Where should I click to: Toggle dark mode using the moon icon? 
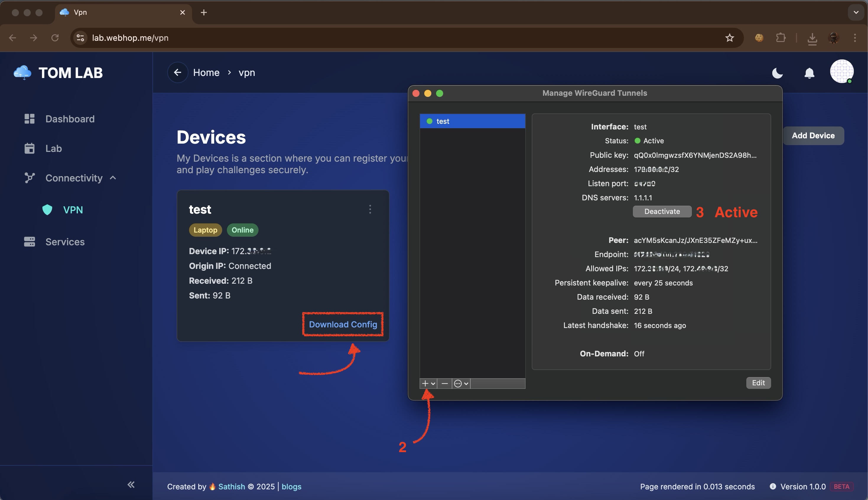pos(777,73)
